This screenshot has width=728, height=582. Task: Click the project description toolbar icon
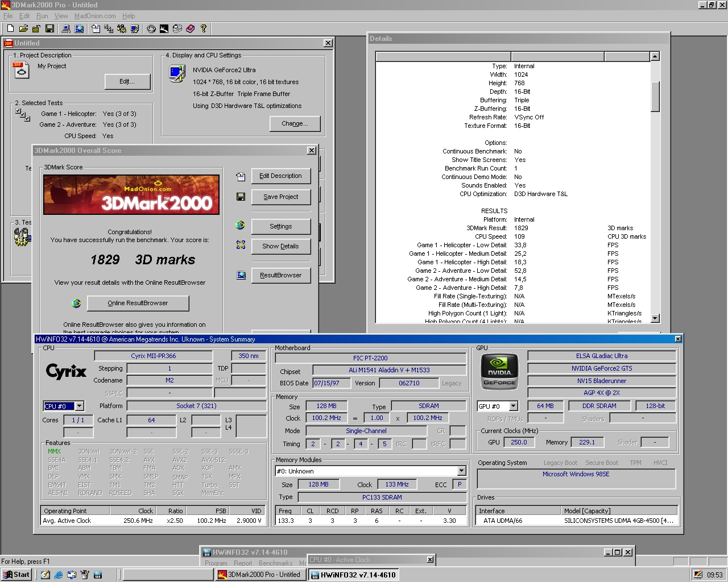click(96, 28)
